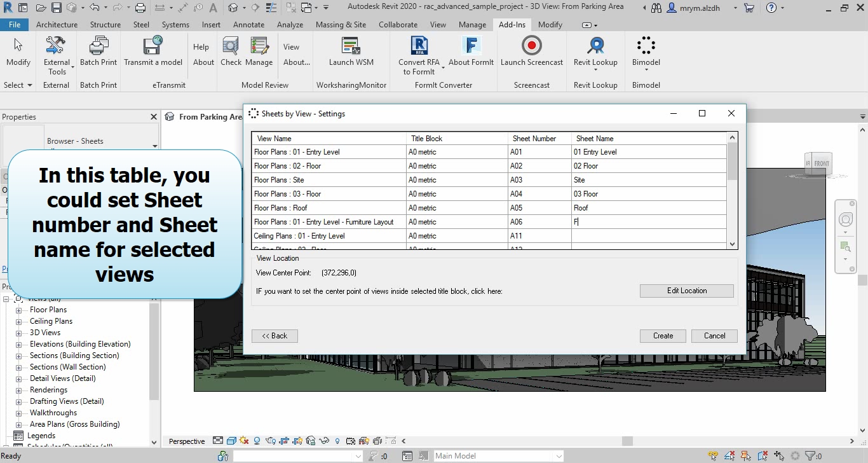
Task: Go back with the << Back button
Action: click(x=275, y=336)
